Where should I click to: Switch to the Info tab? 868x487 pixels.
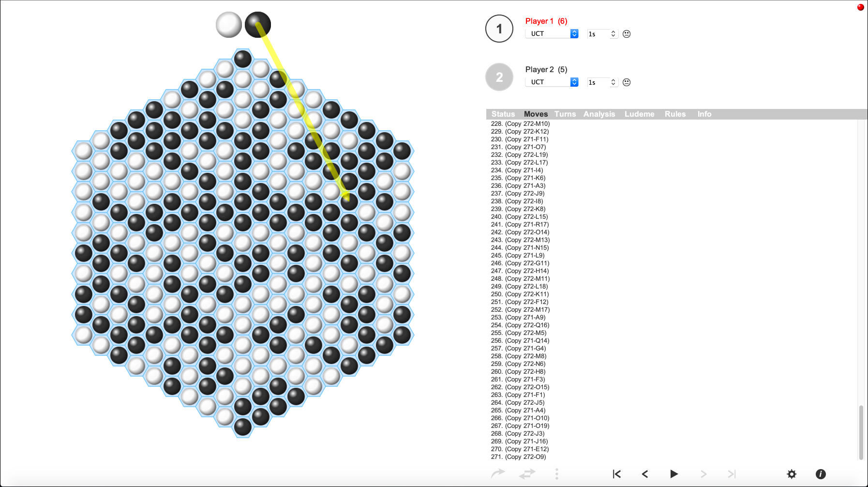(x=704, y=114)
